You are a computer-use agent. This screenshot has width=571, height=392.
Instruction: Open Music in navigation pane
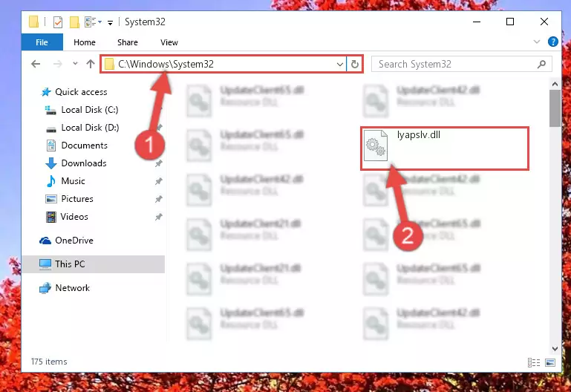click(73, 181)
